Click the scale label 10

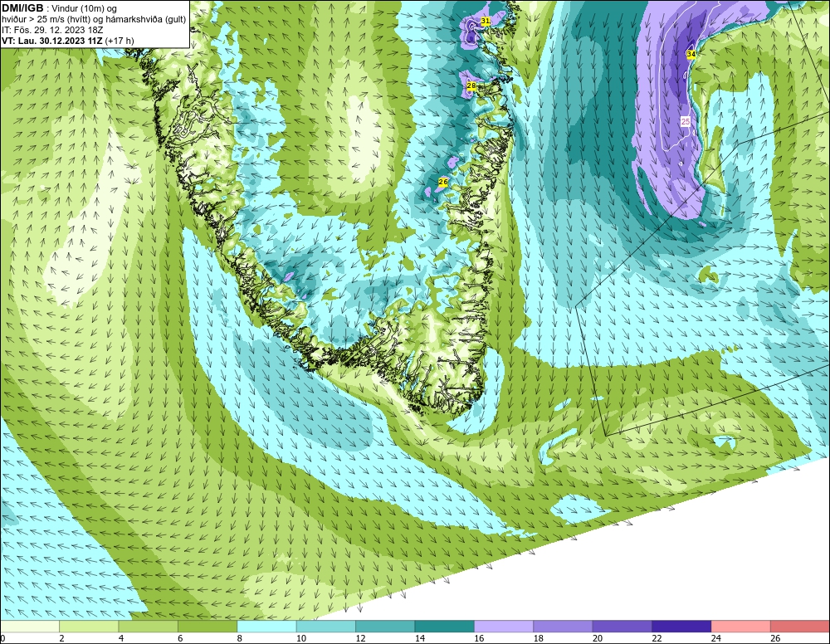coord(301,638)
